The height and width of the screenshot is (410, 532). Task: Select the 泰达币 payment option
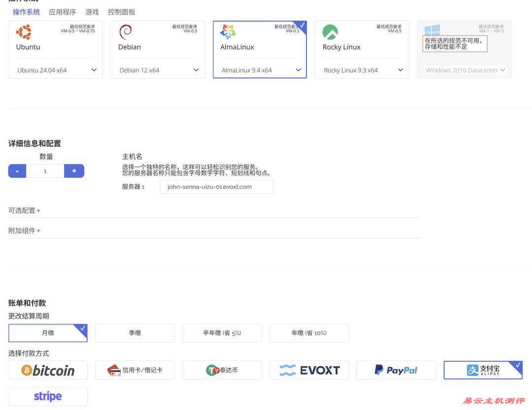pyautogui.click(x=222, y=370)
